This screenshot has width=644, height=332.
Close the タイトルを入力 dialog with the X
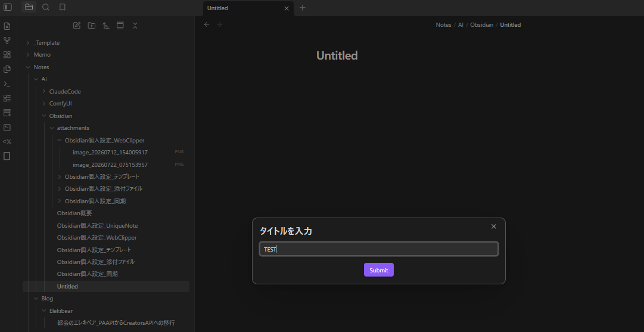tap(494, 226)
